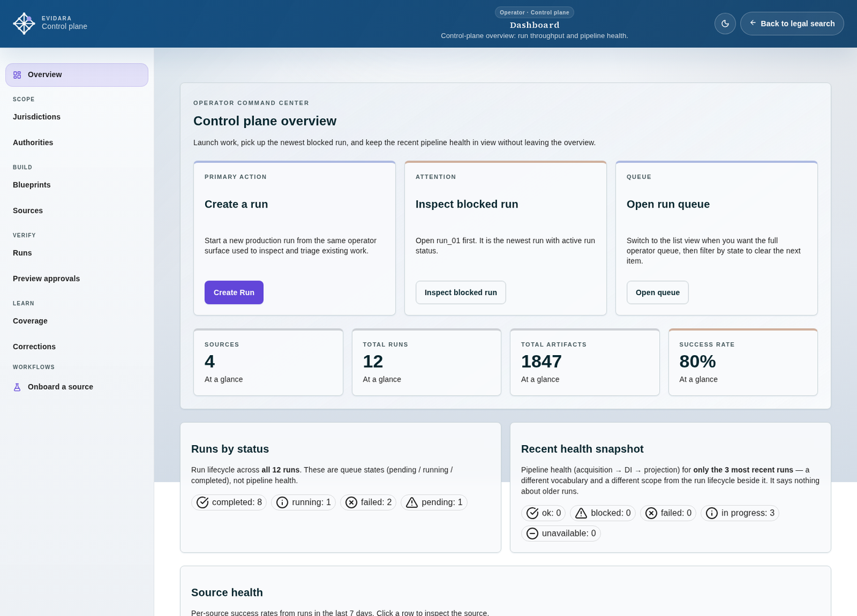This screenshot has height=616, width=857.
Task: Click the Inspect blocked run button
Action: (460, 293)
